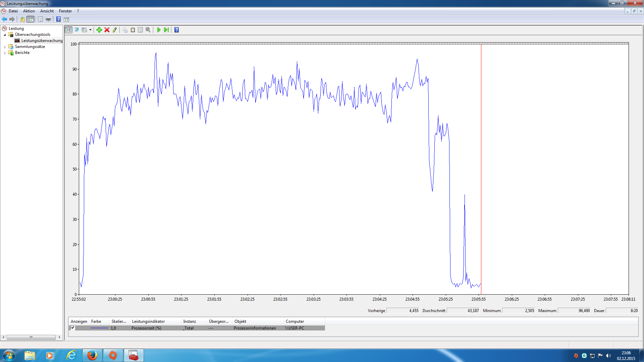This screenshot has height=362, width=644.
Task: Click the update data step-forward icon
Action: (x=166, y=30)
